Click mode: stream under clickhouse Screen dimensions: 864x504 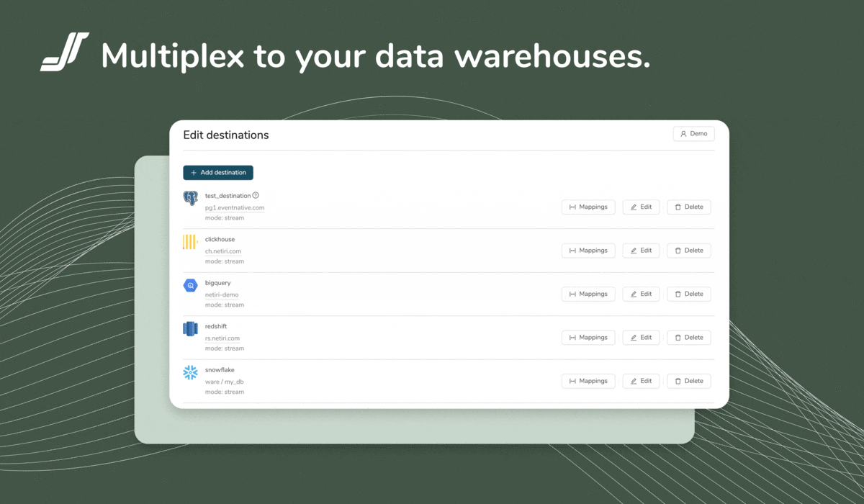tap(225, 261)
